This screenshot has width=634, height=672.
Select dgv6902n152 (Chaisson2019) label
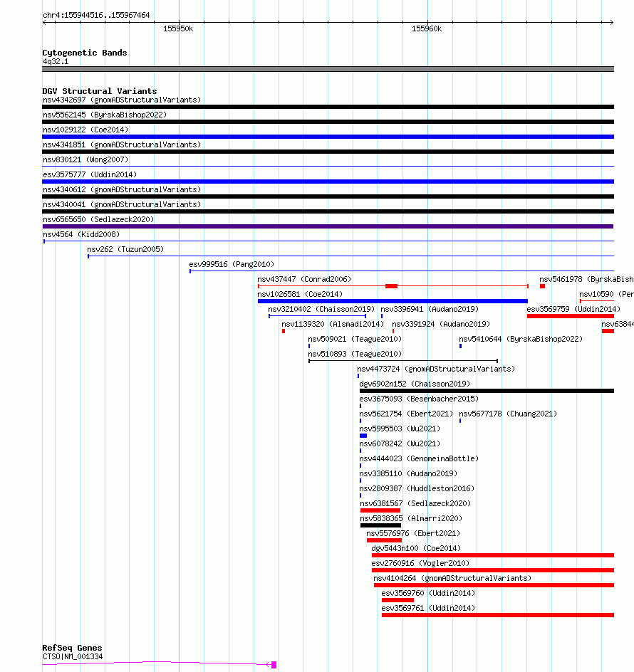(x=415, y=384)
